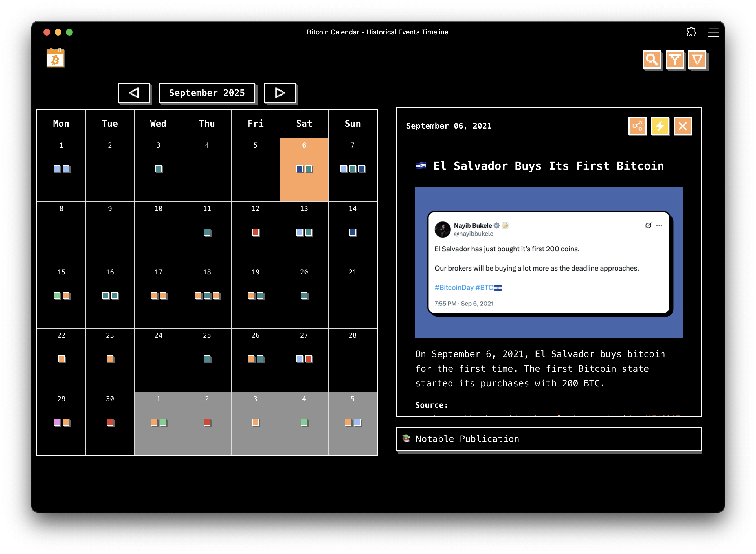
Task: Select September 13 calendar day
Action: tap(304, 233)
